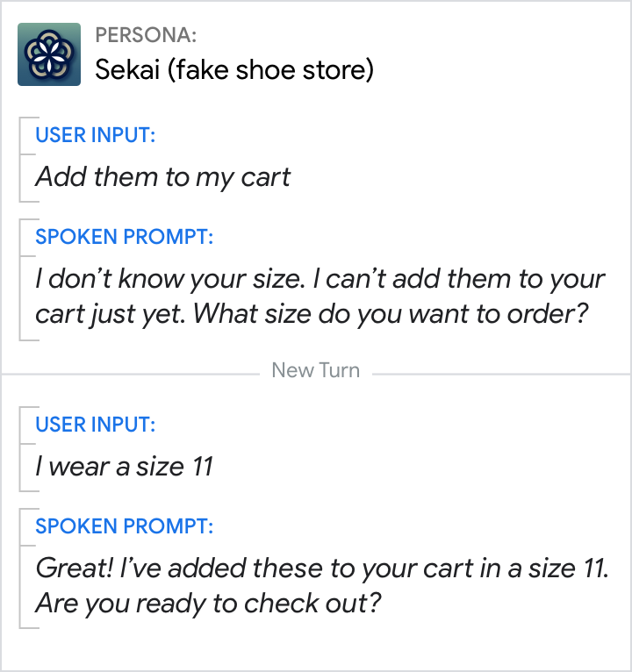Click the bracket beside "I wear a size 11"
632x672 pixels.
point(20,448)
